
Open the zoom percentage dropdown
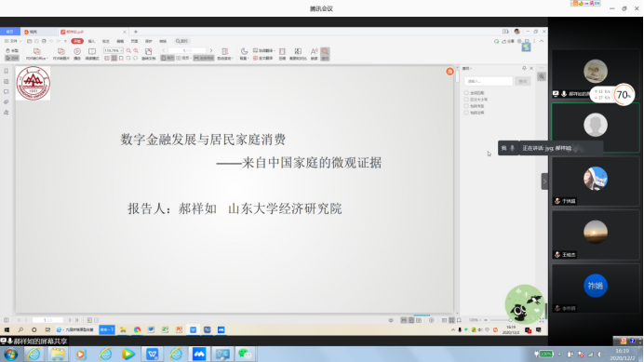tap(114, 50)
